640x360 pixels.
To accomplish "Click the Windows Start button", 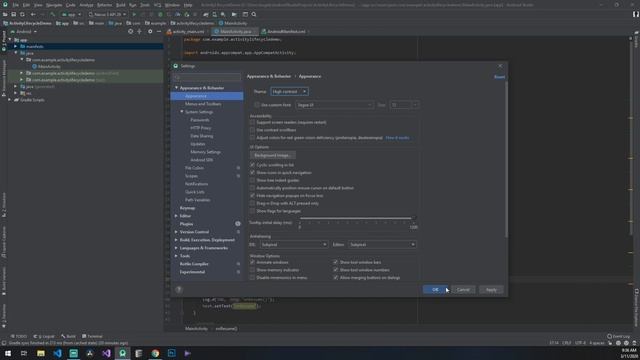I will 8,353.
